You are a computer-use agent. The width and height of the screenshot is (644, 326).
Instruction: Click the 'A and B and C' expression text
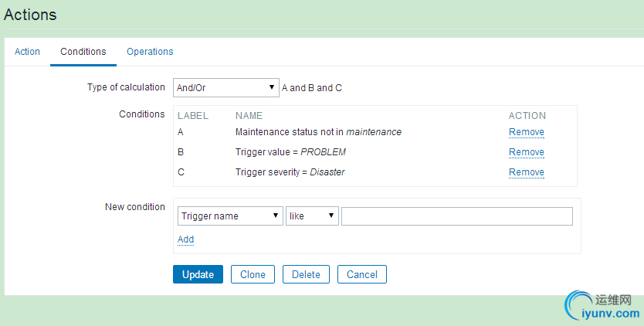(311, 88)
